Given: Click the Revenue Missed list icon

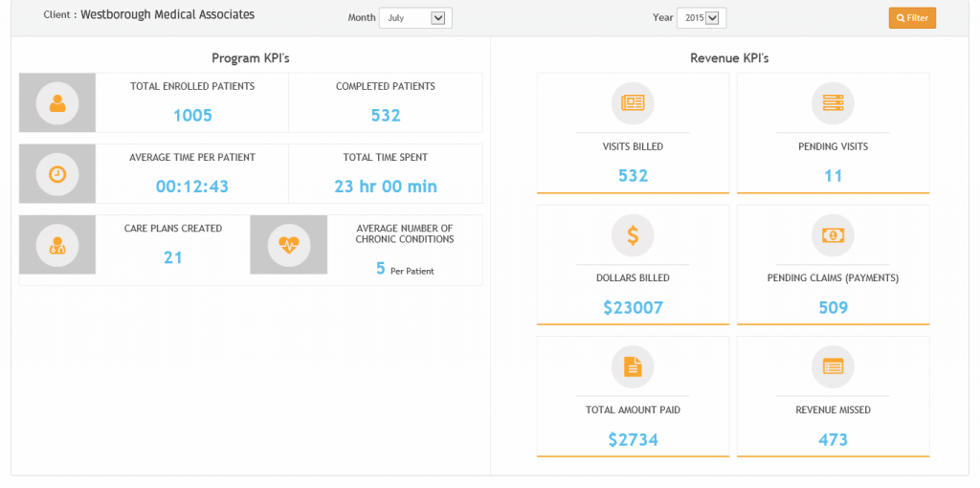Looking at the screenshot, I should pyautogui.click(x=833, y=366).
